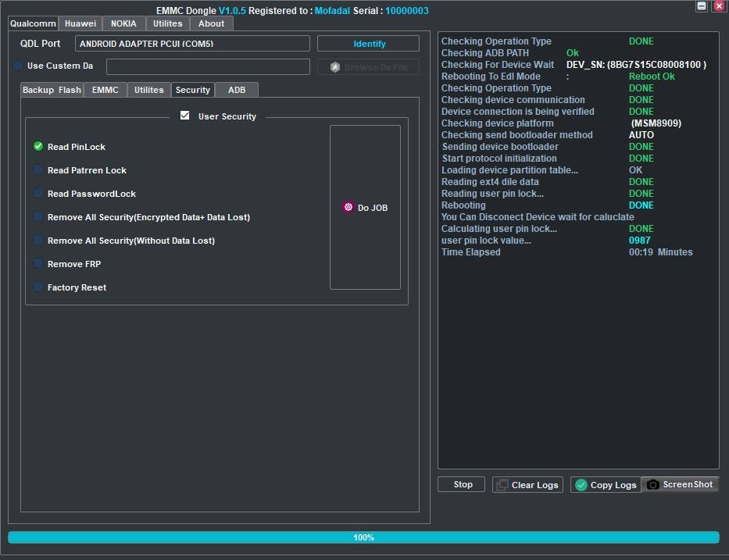Click the (MSM8909) platform text in log
The height and width of the screenshot is (560, 729).
[x=656, y=123]
